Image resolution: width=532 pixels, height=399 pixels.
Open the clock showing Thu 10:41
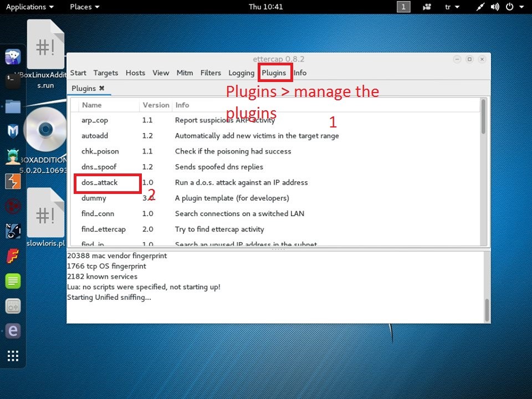point(265,7)
